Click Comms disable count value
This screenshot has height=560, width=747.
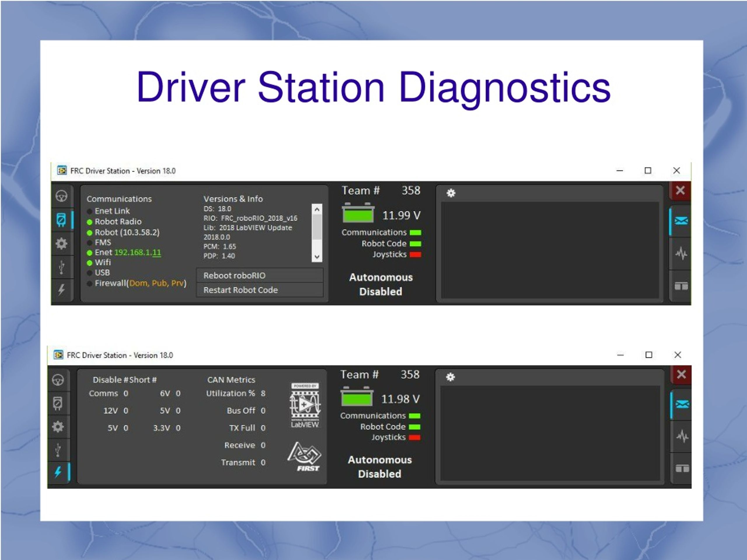click(126, 393)
